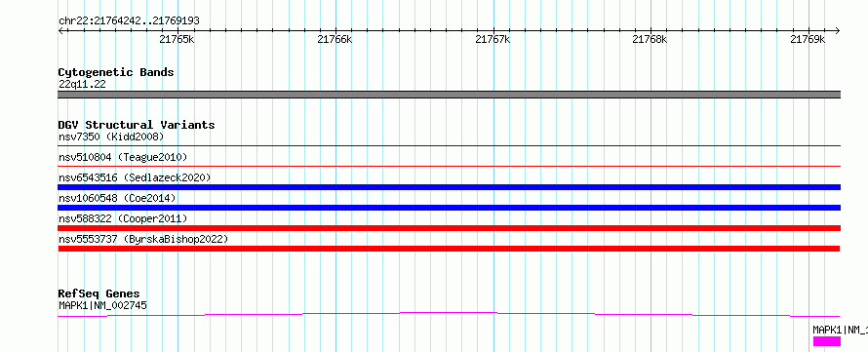Screen dimensions: 868x352
Task: Open variant nsv7350 (Kidd2008) label
Action: 111,137
